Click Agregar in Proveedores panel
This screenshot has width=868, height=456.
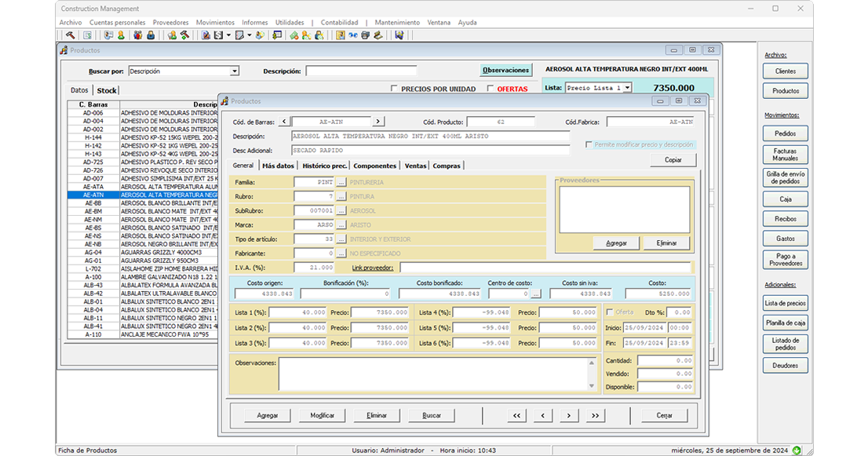pos(616,243)
